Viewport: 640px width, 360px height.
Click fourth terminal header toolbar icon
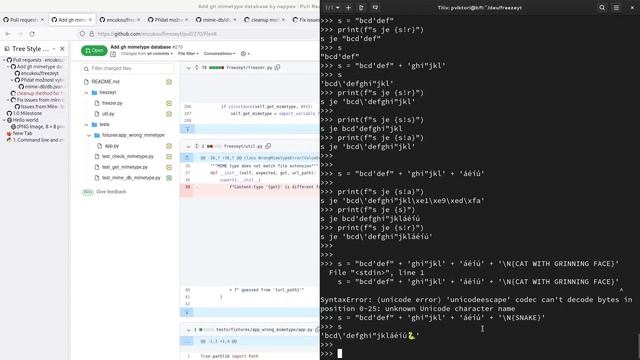[375, 7]
